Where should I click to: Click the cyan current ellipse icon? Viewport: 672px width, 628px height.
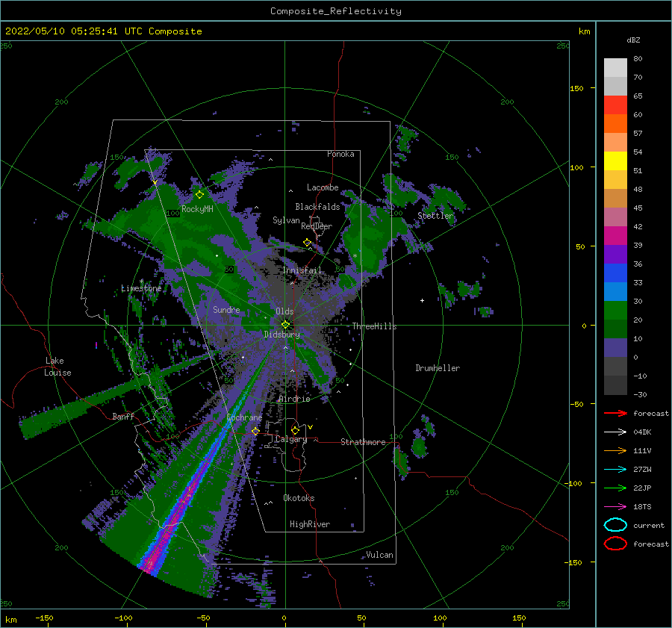[x=615, y=525]
